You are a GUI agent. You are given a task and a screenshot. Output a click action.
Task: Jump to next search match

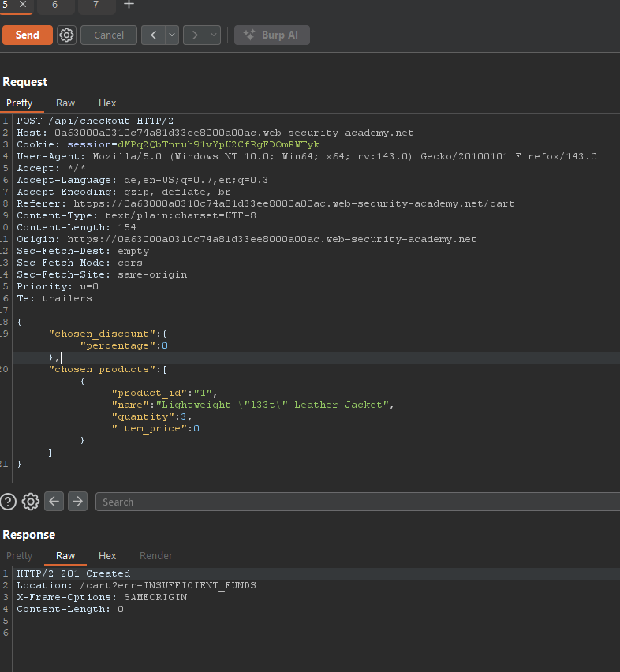point(77,502)
